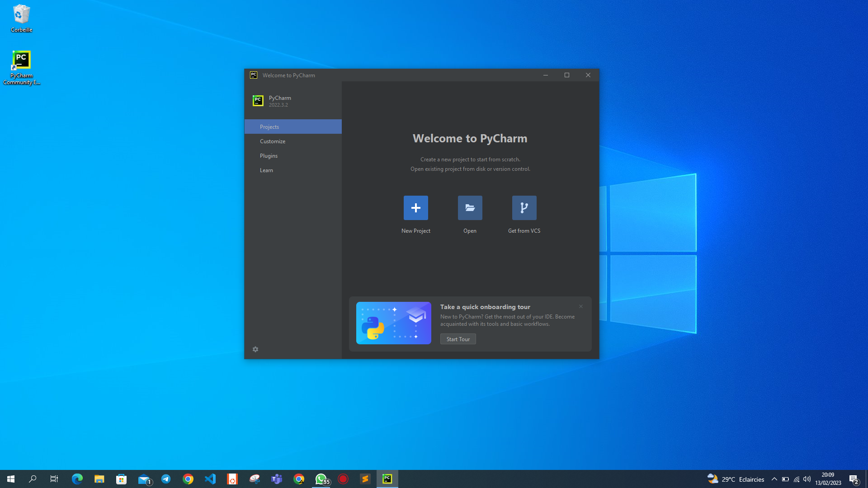Maximize the Welcome to PyCharm window
This screenshot has width=868, height=488.
(x=567, y=75)
